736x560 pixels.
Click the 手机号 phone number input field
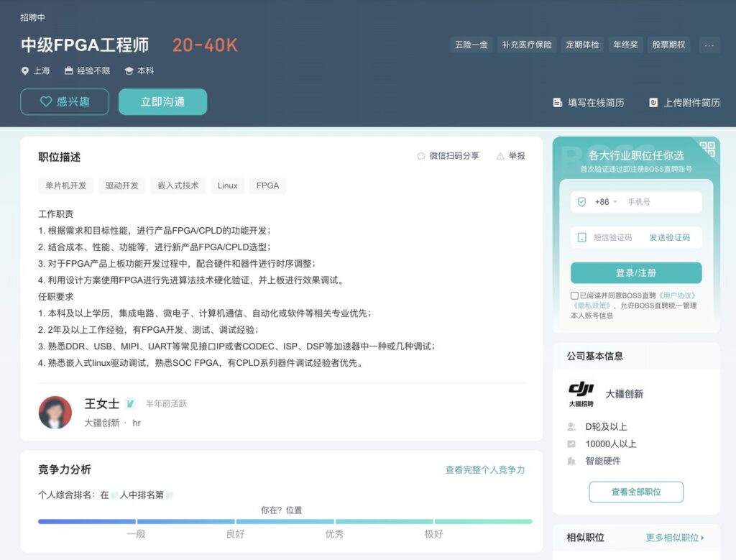660,202
